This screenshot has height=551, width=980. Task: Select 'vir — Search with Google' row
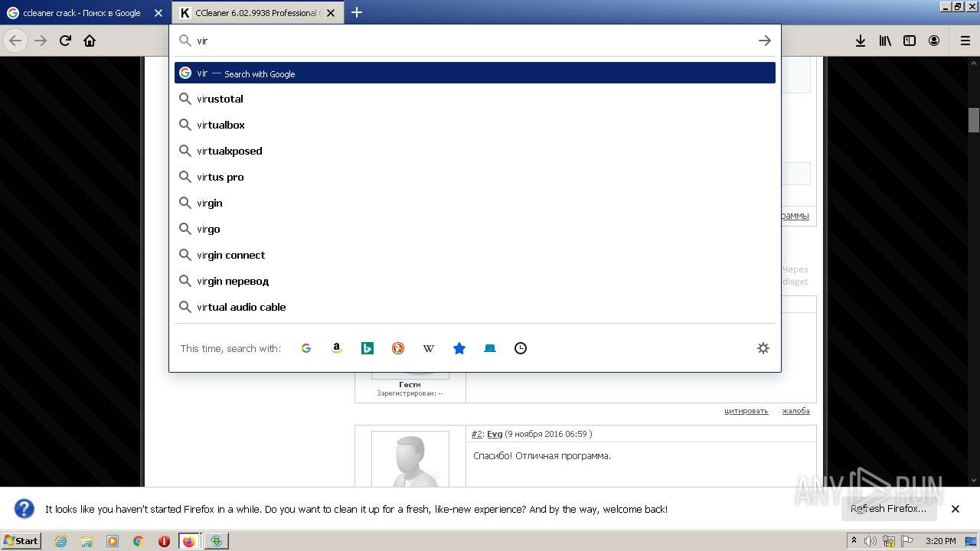(x=475, y=73)
